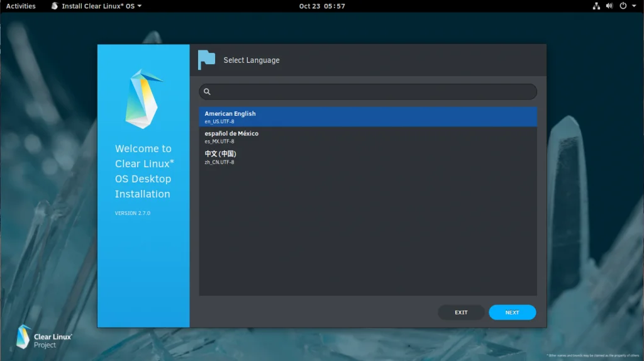Select American English language
Image resolution: width=644 pixels, height=361 pixels.
[x=368, y=117]
